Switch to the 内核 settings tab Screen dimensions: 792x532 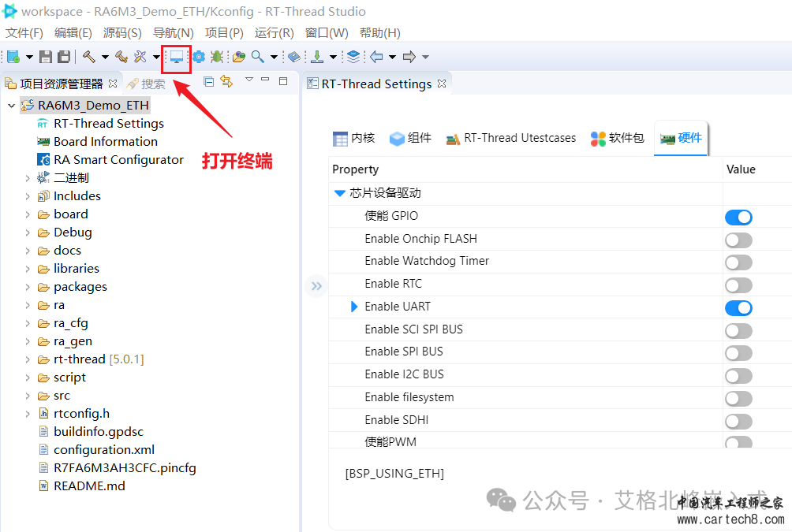point(353,138)
